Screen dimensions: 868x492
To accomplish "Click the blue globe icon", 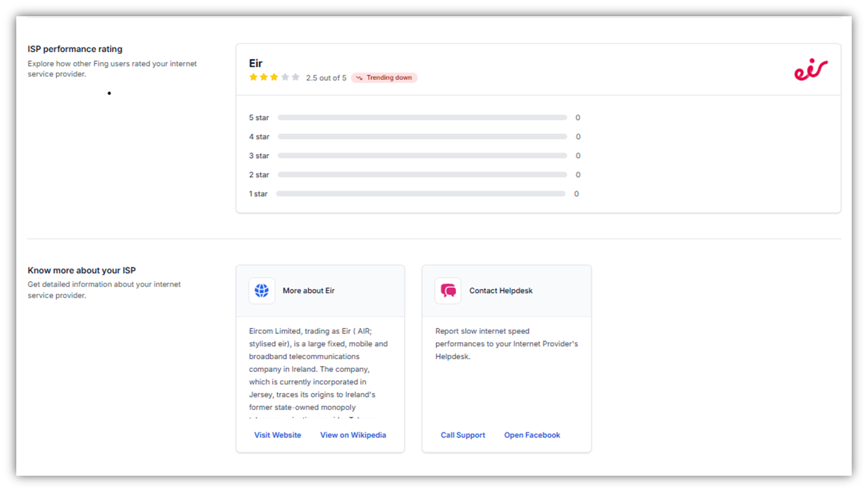I will pyautogui.click(x=262, y=291).
